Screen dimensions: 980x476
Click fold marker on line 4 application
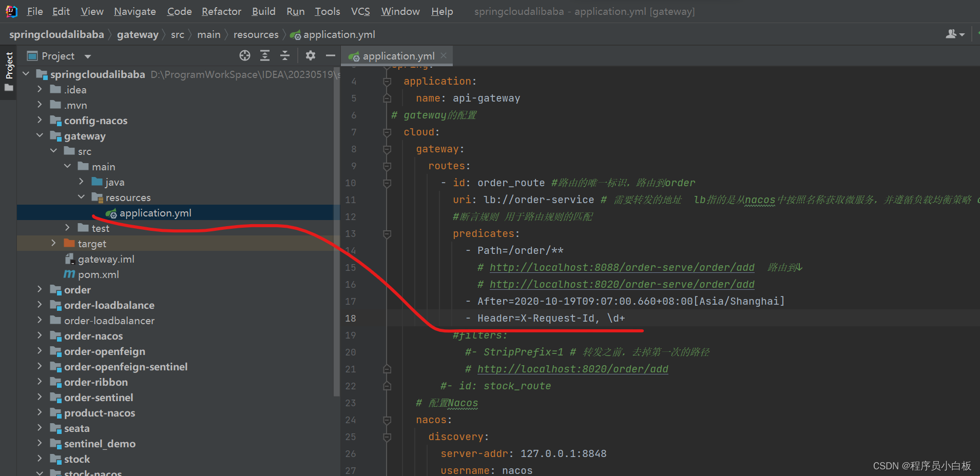coord(387,82)
